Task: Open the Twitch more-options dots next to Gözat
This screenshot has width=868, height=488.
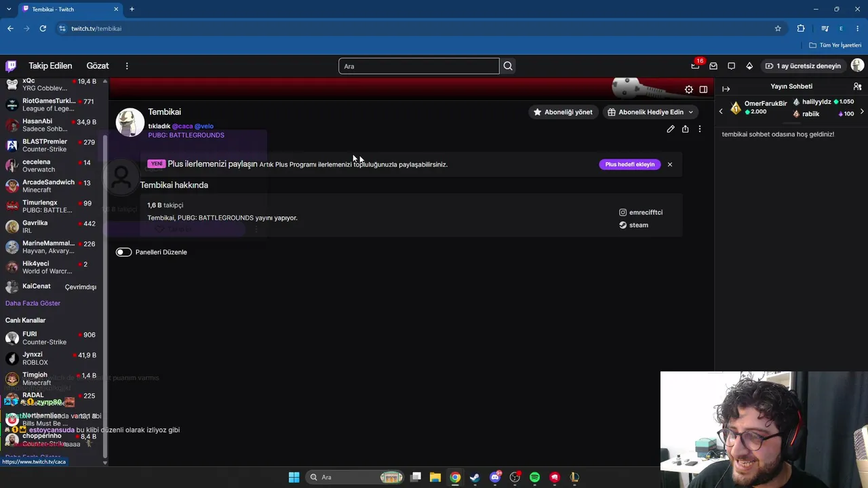Action: pos(127,66)
